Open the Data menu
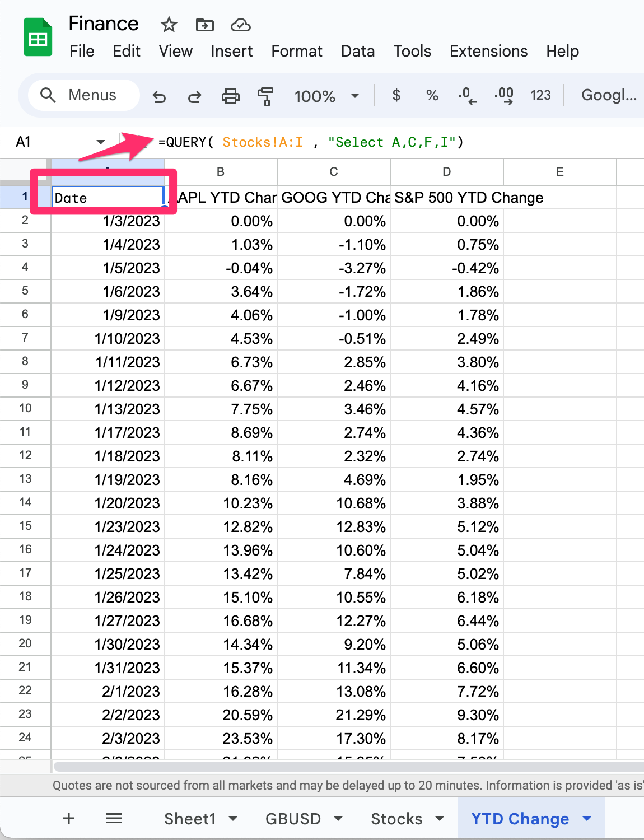644x840 pixels. [x=358, y=51]
